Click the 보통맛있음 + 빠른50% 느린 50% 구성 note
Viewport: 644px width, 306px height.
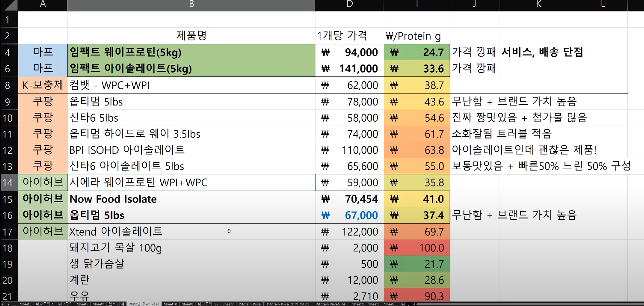tap(541, 166)
